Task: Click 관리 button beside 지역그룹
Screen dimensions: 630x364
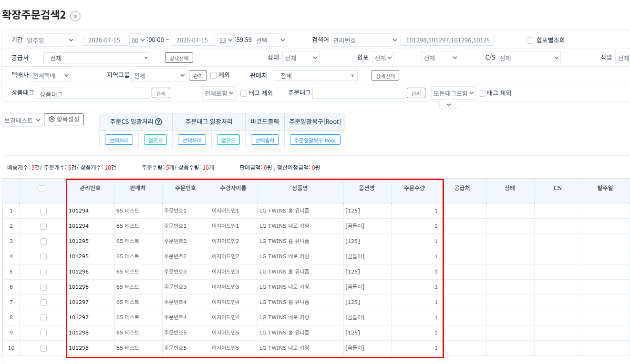Action: click(x=198, y=76)
